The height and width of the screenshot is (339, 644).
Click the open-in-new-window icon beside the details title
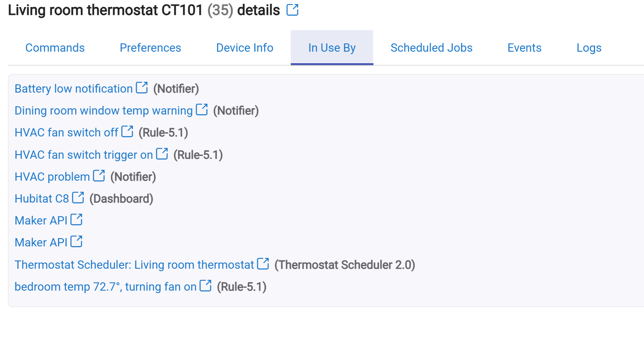tap(292, 10)
